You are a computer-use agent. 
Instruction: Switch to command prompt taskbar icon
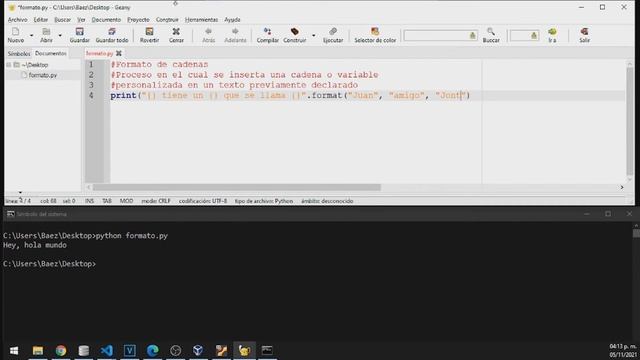pyautogui.click(x=267, y=351)
